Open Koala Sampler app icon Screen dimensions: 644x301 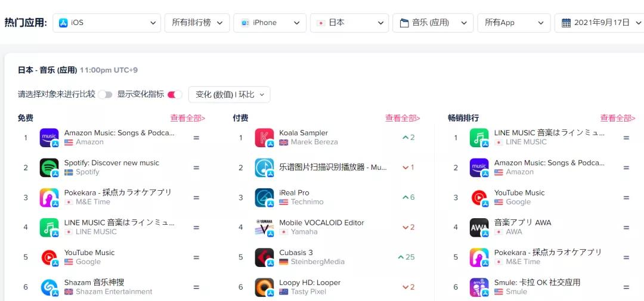[x=264, y=138]
